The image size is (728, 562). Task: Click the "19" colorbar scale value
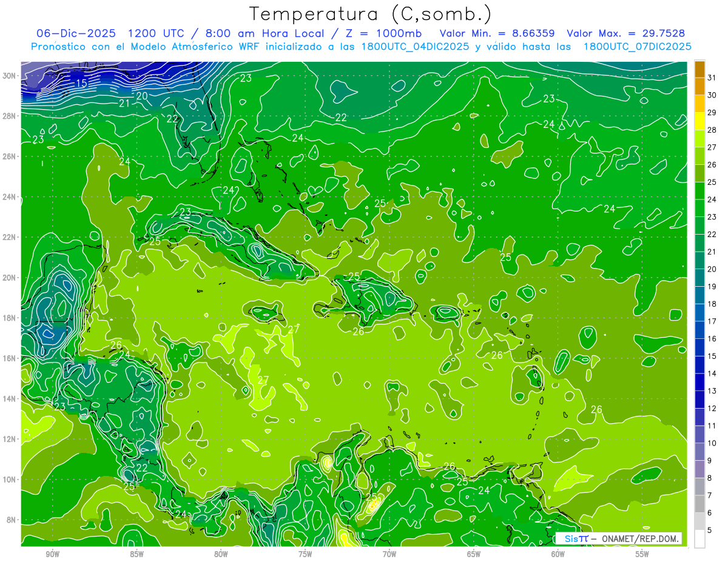tap(712, 286)
